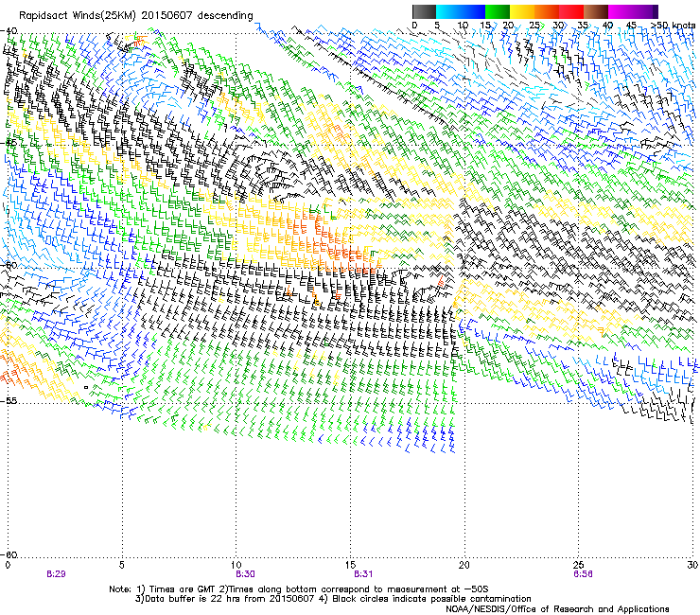This screenshot has height=615, width=700.
Task: Click the purple '8:30' time label
Action: pos(245,574)
